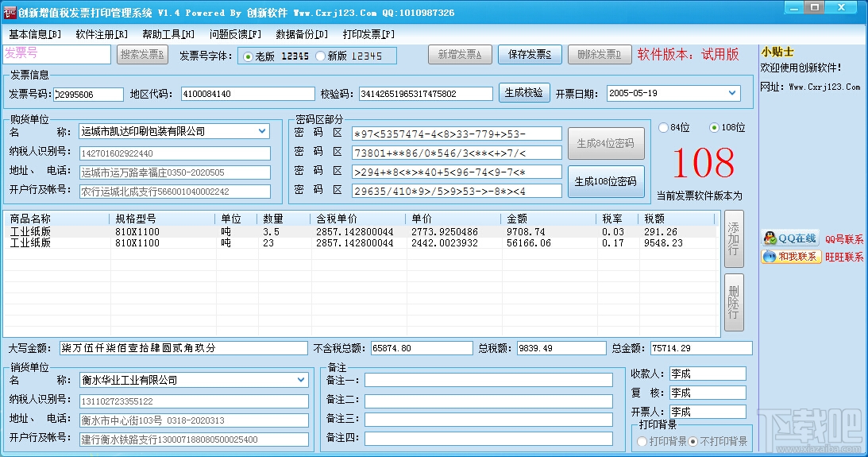Click the 大写金额 field

183,348
